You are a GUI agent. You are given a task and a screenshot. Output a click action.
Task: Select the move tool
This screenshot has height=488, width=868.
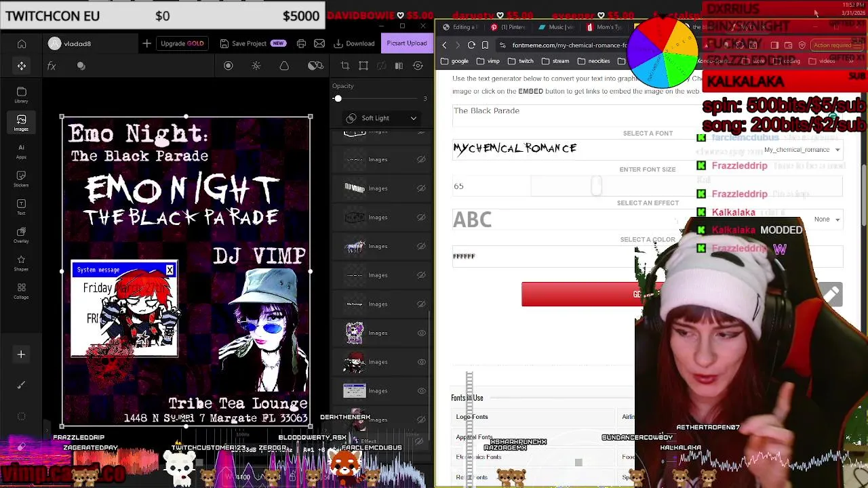(22, 66)
